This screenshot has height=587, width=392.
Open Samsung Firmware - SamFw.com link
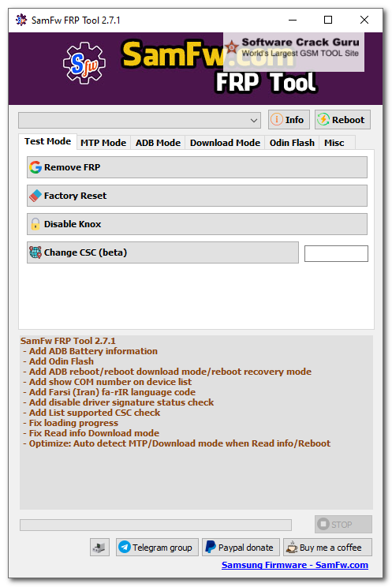(295, 565)
